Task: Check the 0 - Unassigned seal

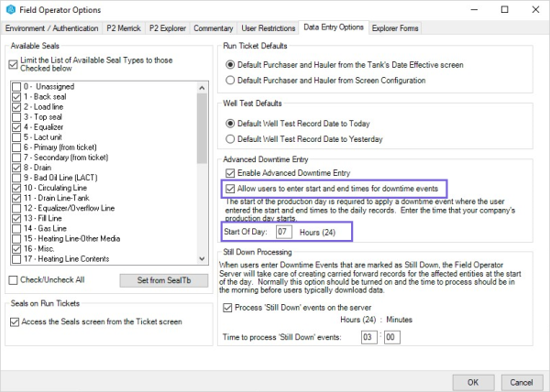Action: tap(17, 85)
